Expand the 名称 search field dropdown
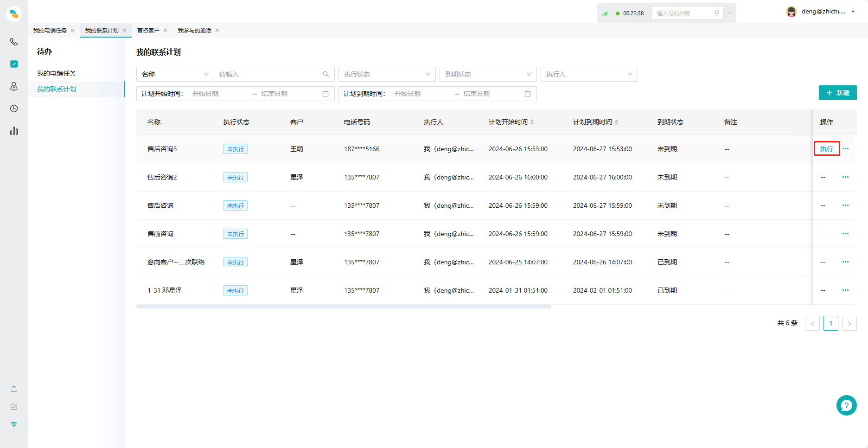Viewport: 868px width, 448px height. coord(175,74)
